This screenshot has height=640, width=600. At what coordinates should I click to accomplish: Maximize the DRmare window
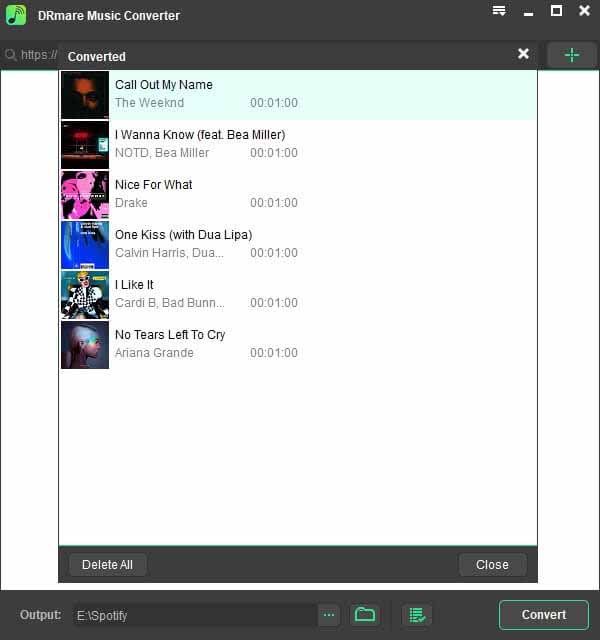pos(556,11)
